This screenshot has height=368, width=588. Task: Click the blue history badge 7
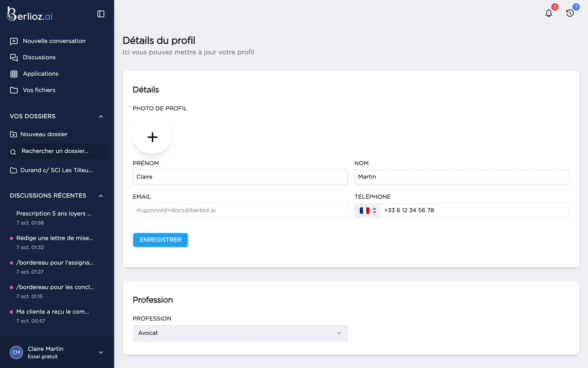576,7
